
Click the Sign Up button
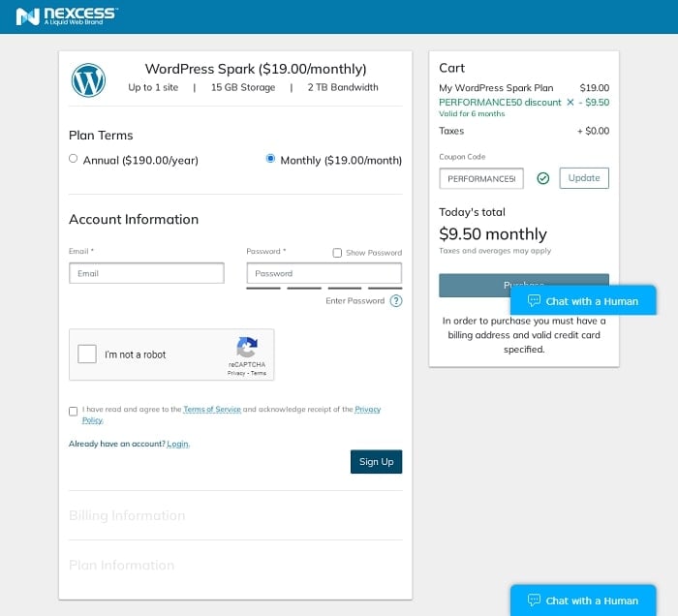coord(376,462)
